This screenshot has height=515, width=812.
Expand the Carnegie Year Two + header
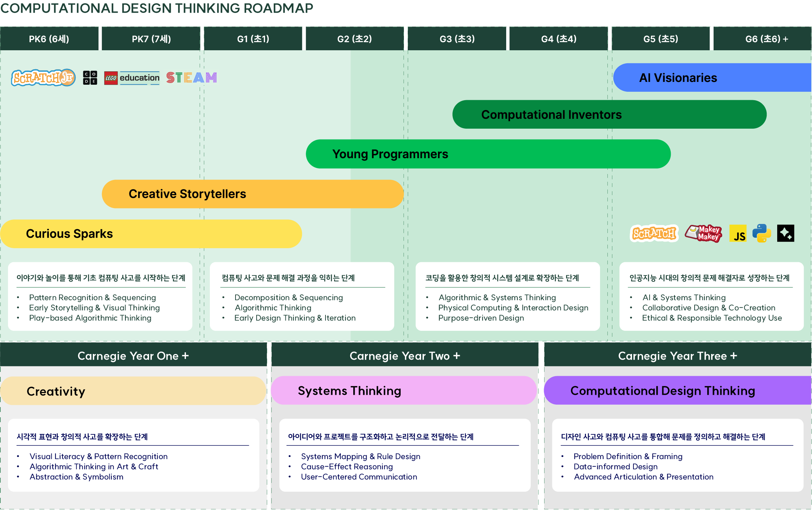tap(405, 356)
